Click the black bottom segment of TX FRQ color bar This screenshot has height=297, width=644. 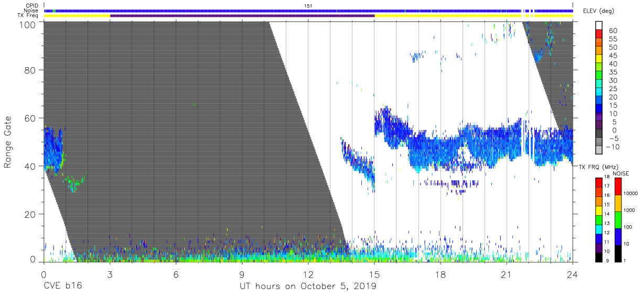coord(599,257)
